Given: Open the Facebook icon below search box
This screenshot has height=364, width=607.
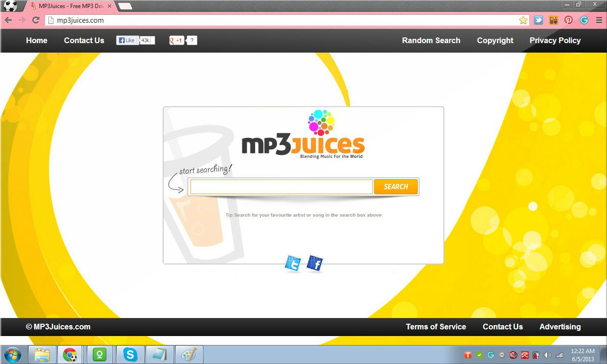Looking at the screenshot, I should 315,264.
